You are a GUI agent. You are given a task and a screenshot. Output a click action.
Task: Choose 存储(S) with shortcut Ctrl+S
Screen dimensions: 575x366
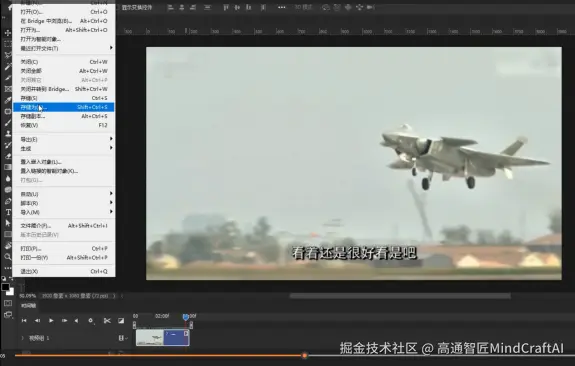[64, 98]
